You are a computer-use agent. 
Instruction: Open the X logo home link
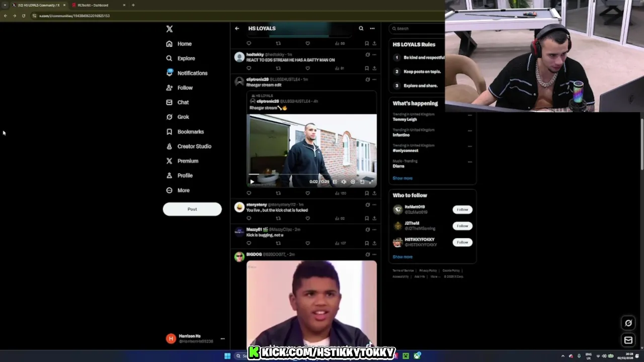[x=170, y=29]
